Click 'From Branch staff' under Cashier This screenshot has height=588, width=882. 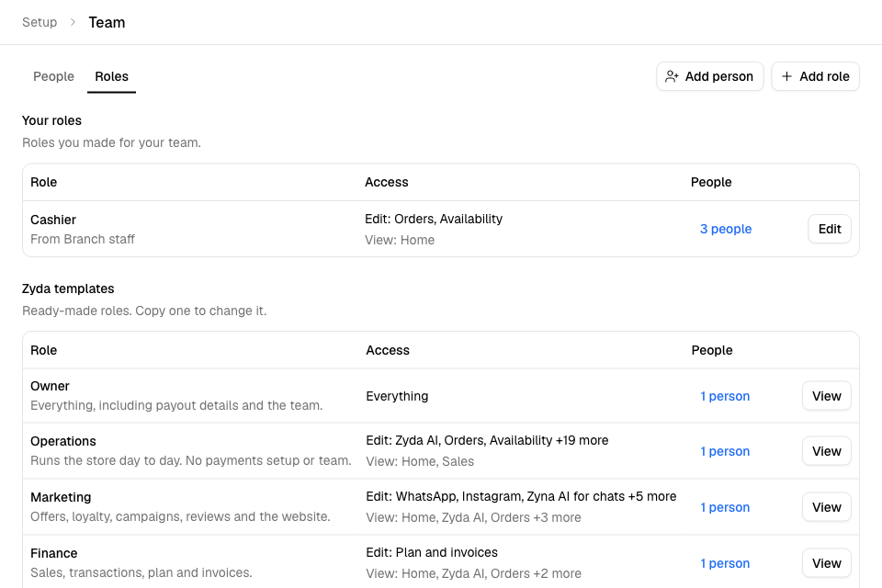(83, 239)
